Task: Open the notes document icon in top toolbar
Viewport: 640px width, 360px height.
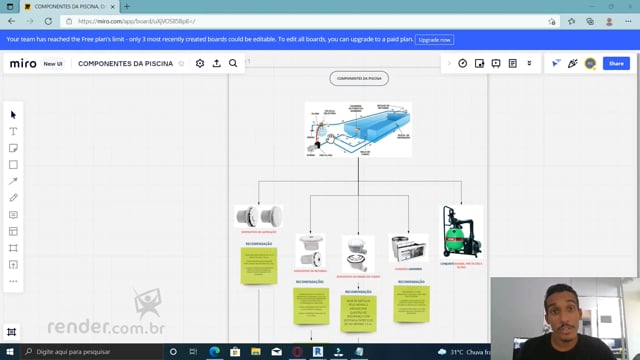Action: point(513,63)
